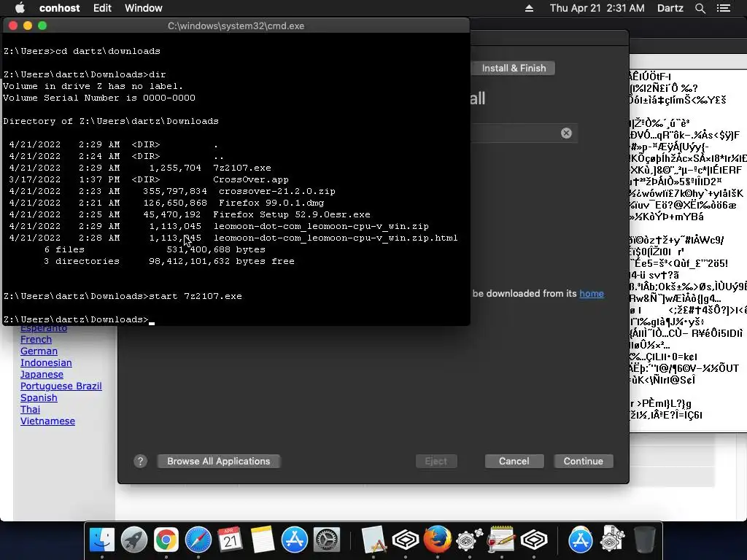The height and width of the screenshot is (560, 747).
Task: Open CrossOver icon left of Firefox
Action: [406, 540]
